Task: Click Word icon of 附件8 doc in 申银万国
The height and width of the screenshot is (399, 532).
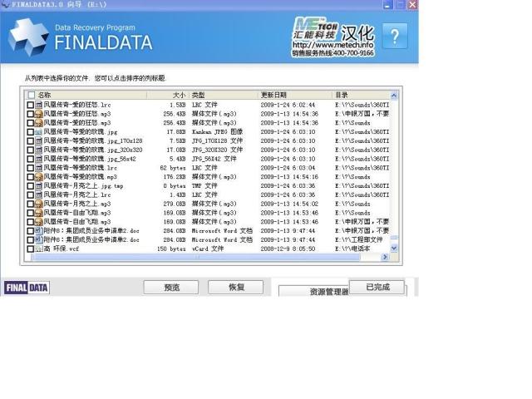Action: (x=39, y=231)
